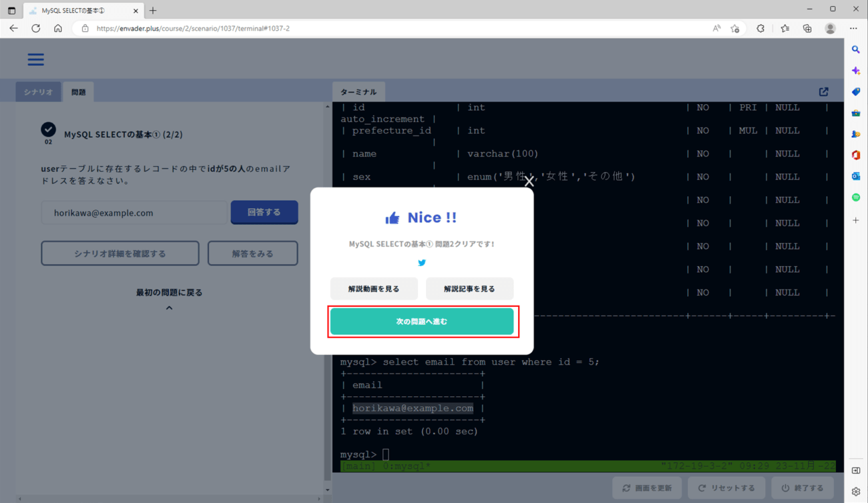868x503 pixels.
Task: Select the 問題 tab
Action: pyautogui.click(x=79, y=92)
